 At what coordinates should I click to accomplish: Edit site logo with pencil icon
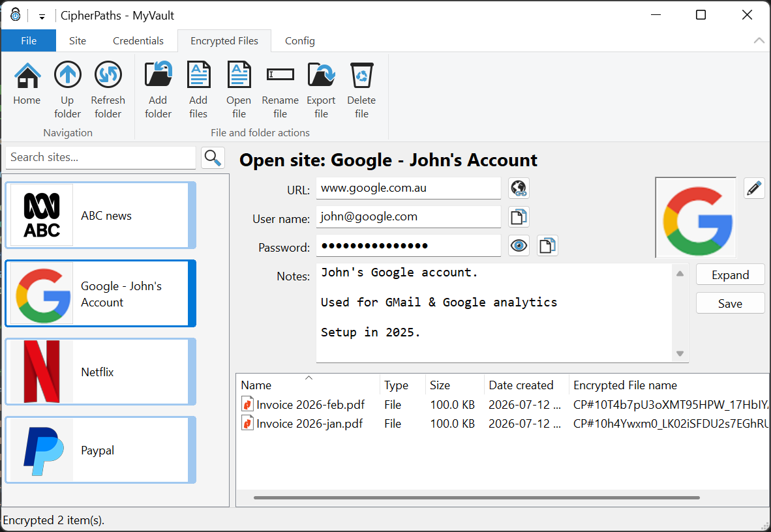754,188
